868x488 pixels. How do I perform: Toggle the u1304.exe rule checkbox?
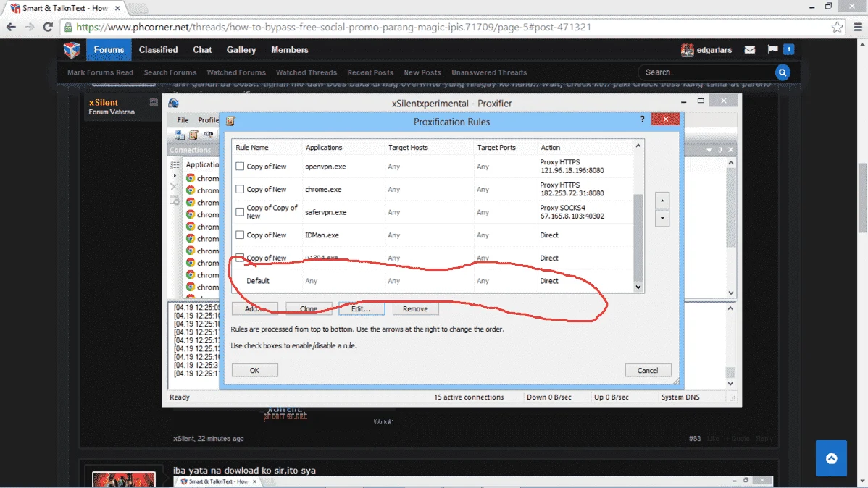pos(240,258)
